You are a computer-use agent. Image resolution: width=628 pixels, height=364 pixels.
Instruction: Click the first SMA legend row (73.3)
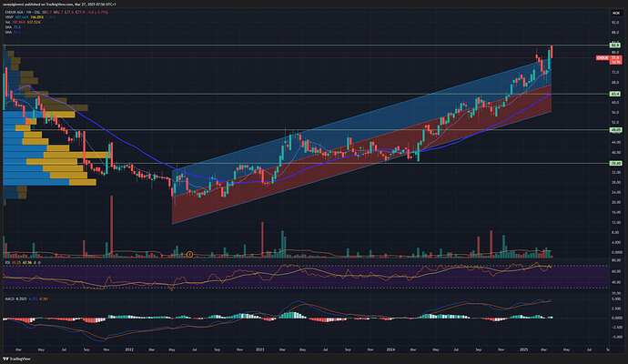13,26
